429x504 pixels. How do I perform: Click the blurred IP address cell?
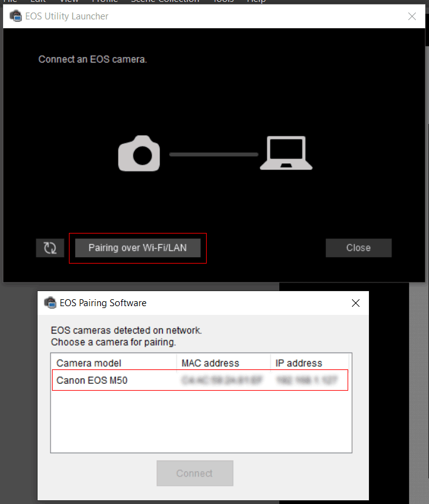click(x=307, y=380)
